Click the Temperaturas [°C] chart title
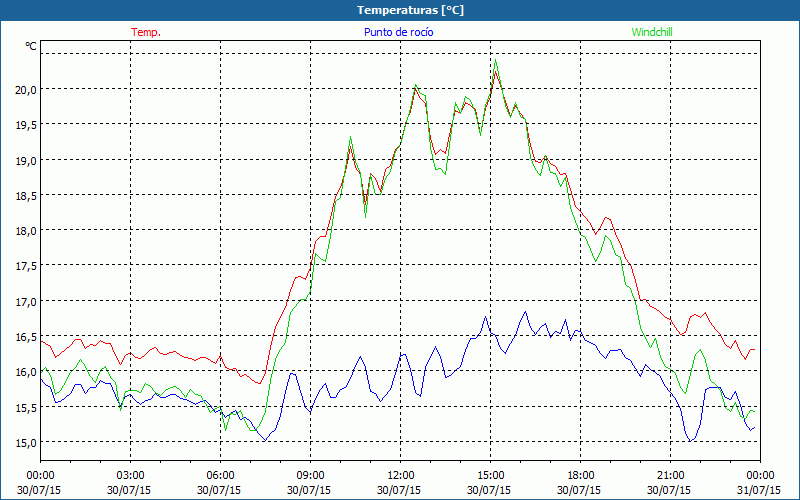The height and width of the screenshot is (500, 800). click(x=410, y=10)
